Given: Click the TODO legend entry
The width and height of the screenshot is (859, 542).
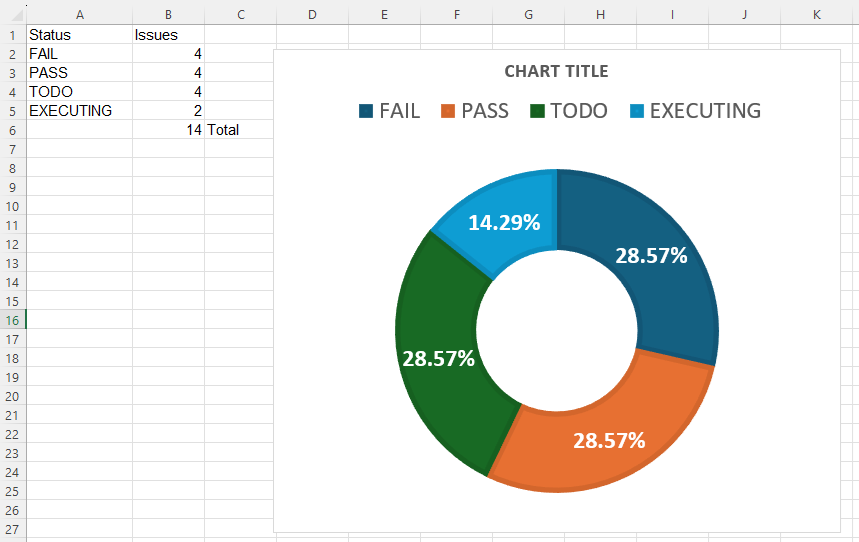Looking at the screenshot, I should click(569, 111).
